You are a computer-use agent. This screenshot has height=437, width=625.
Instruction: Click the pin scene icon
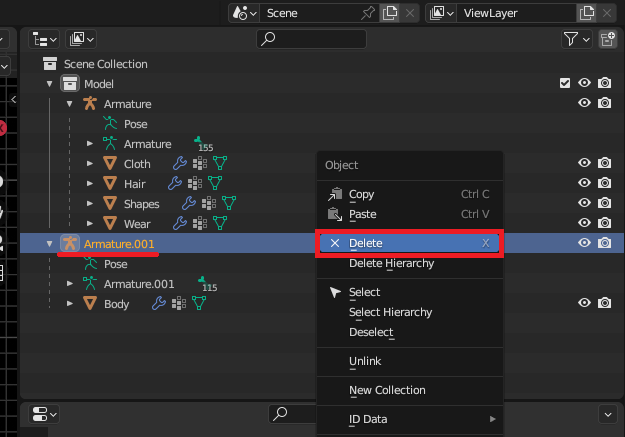click(365, 13)
